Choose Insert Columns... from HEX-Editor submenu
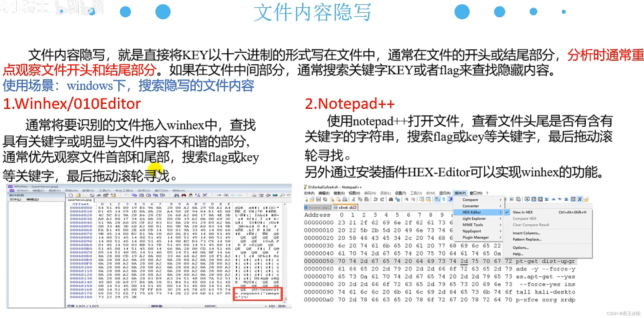 click(527, 233)
